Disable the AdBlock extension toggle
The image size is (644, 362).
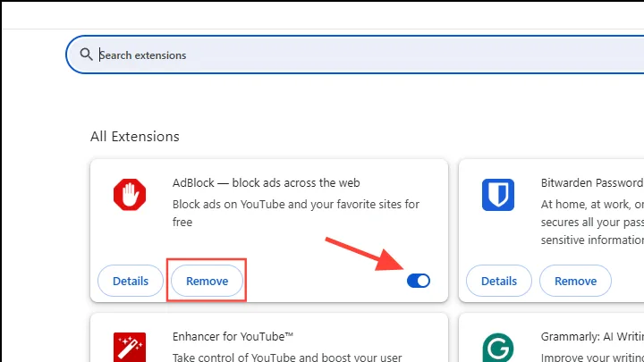(419, 281)
